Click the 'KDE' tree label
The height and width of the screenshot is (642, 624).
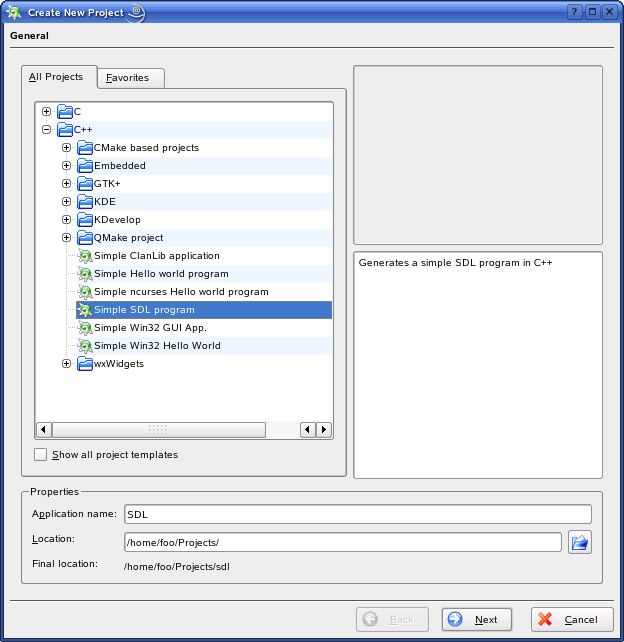[x=105, y=202]
